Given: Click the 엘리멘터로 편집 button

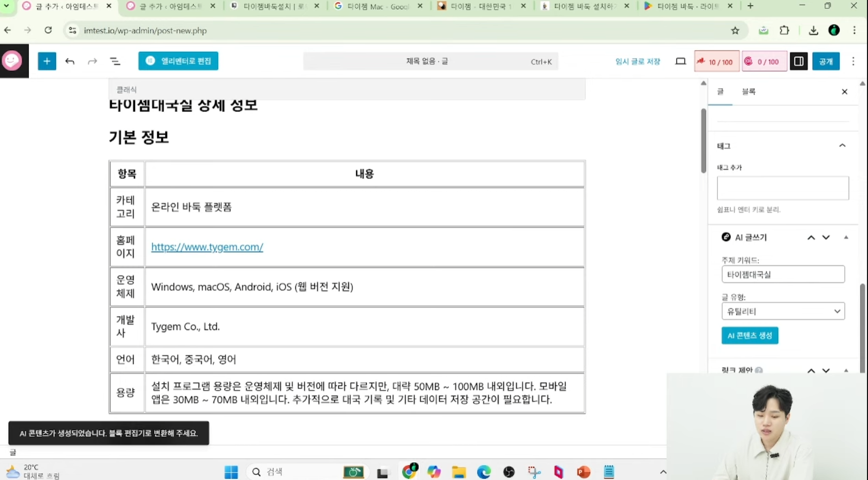Looking at the screenshot, I should pos(178,61).
